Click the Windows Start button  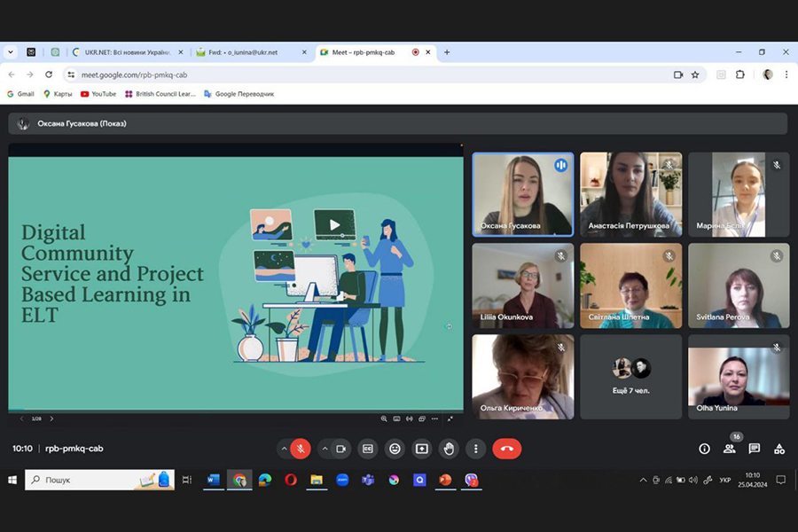pos(12,480)
